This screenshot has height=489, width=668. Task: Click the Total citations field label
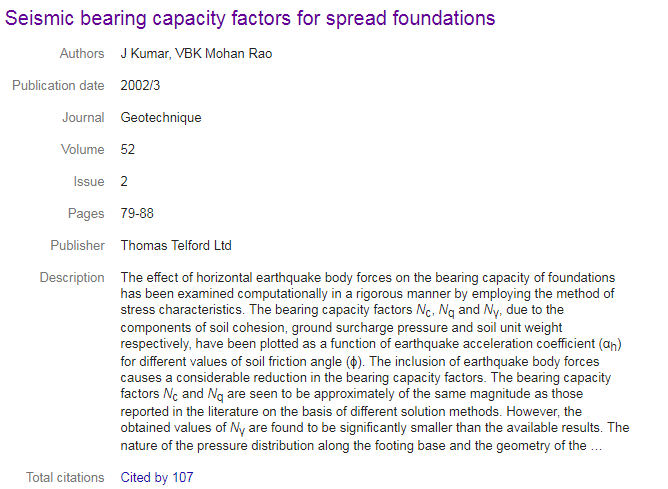pos(65,477)
